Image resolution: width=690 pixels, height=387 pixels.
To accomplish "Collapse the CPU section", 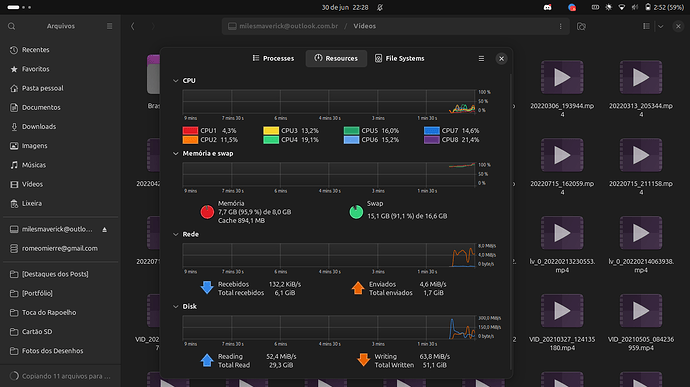I will [x=176, y=81].
